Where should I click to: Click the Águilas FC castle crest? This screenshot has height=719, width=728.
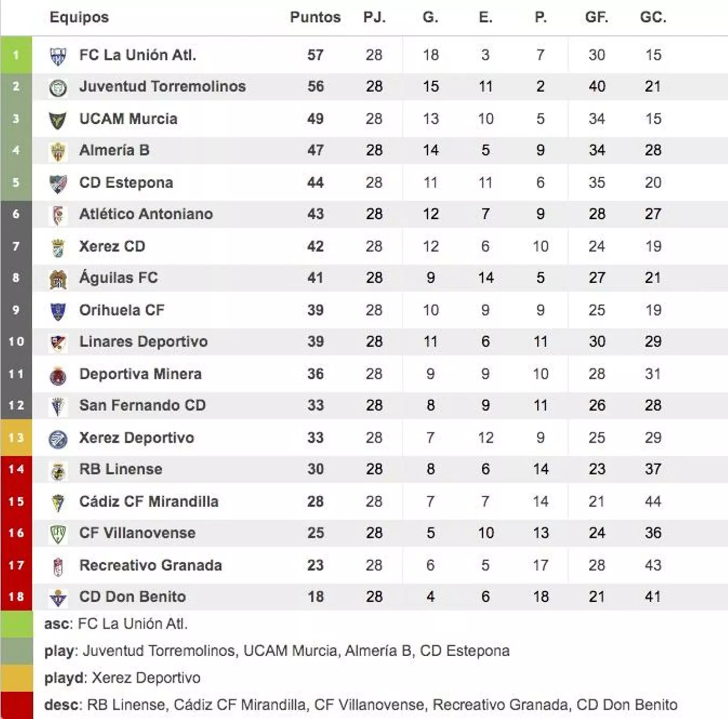coord(58,279)
